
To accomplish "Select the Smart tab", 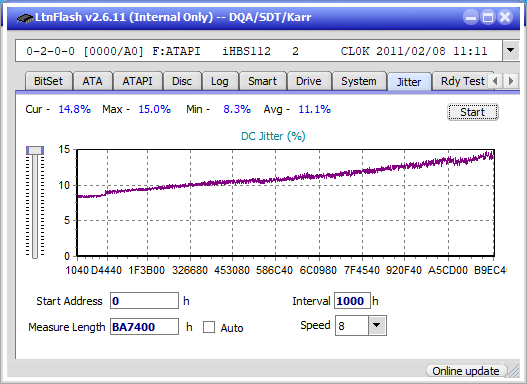I will [262, 81].
